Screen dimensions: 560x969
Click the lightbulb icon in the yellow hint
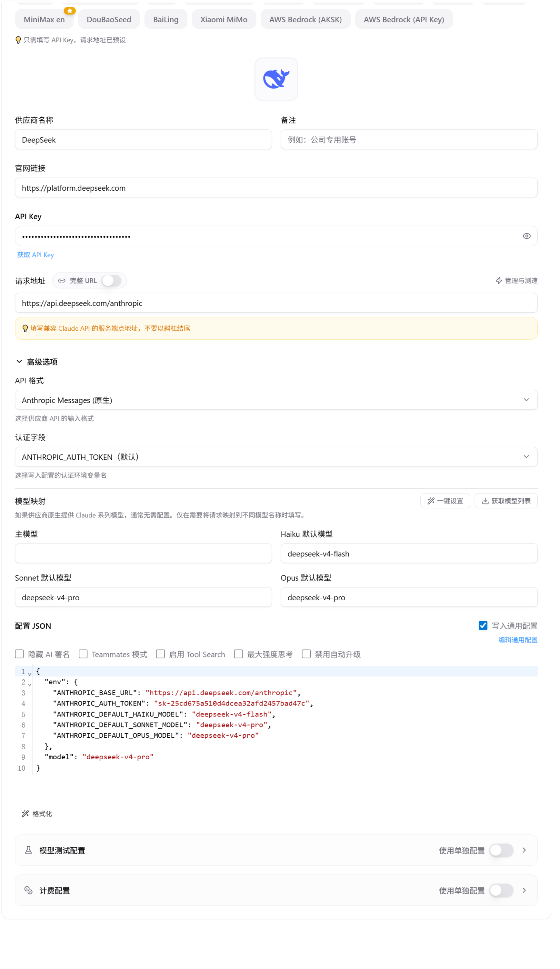[x=25, y=329]
